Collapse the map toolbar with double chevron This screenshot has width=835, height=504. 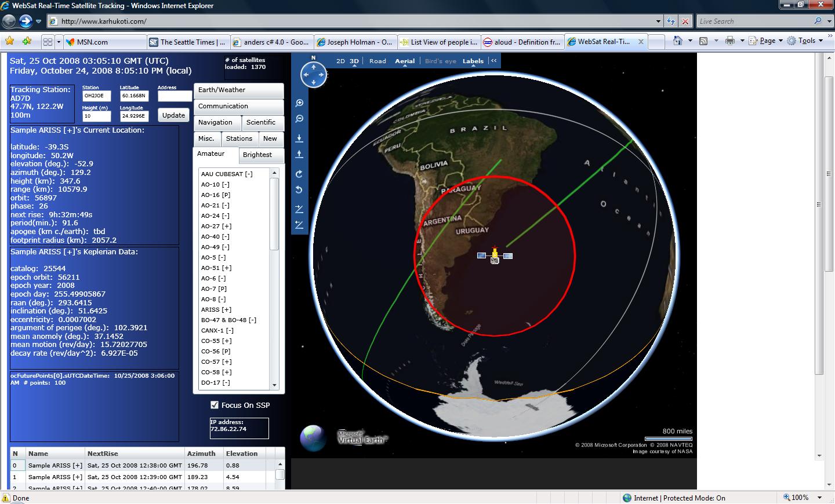[x=494, y=61]
